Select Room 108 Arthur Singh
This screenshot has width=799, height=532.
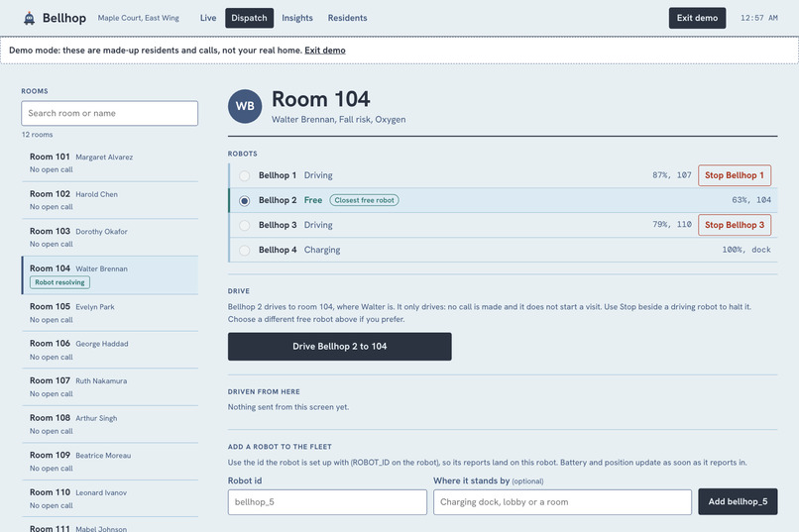110,424
